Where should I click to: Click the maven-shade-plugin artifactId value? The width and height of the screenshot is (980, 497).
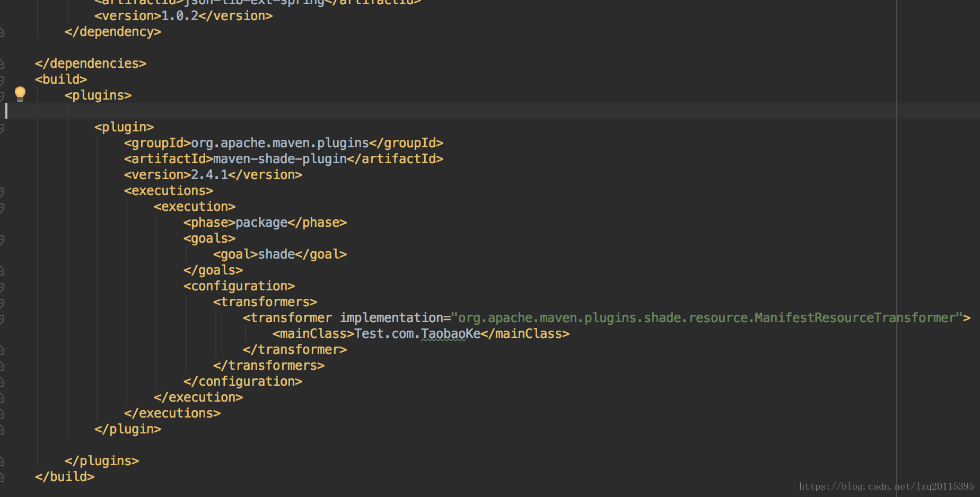tap(280, 159)
